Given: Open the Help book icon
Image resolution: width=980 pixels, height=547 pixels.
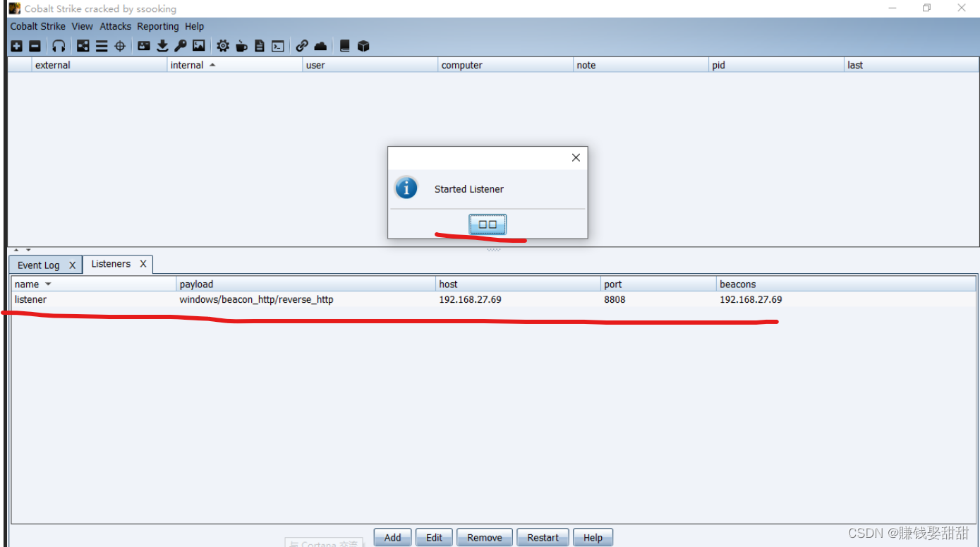Looking at the screenshot, I should [x=345, y=46].
